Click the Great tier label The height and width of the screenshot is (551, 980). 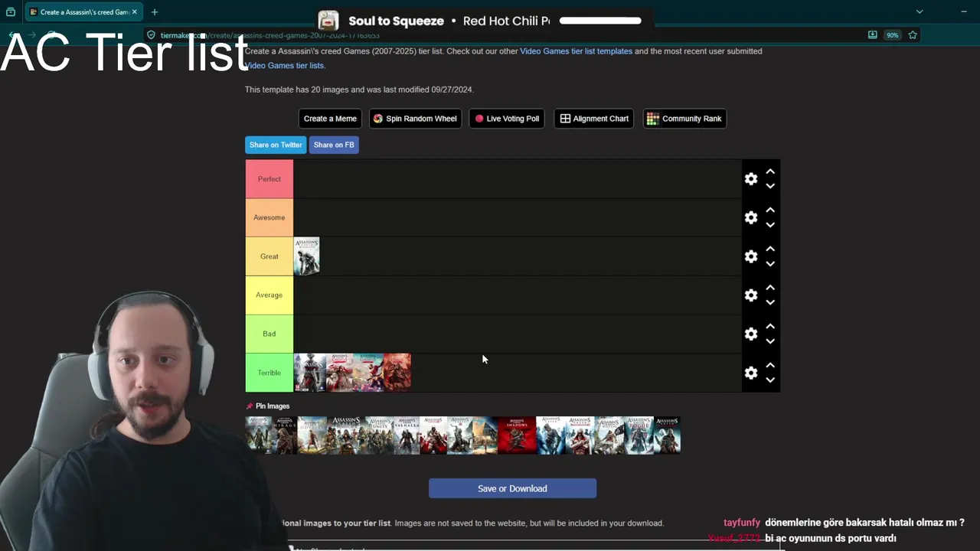point(269,256)
